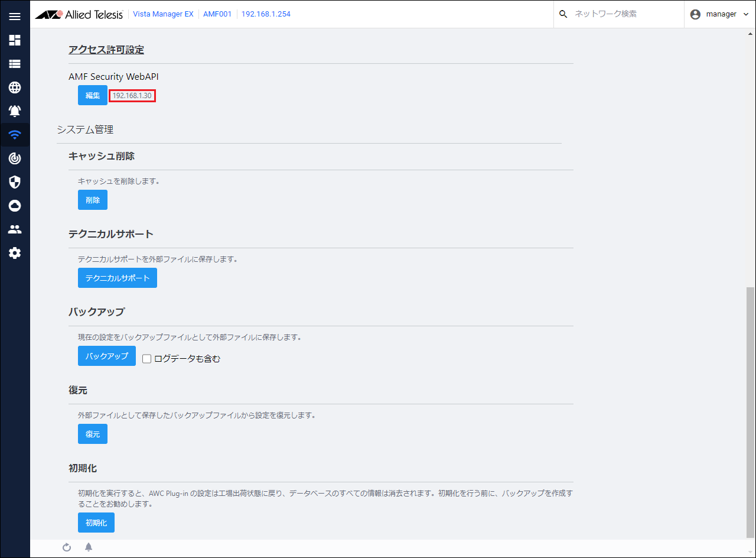The height and width of the screenshot is (558, 756).
Task: Click the notification bell in bottom bar
Action: [x=89, y=547]
